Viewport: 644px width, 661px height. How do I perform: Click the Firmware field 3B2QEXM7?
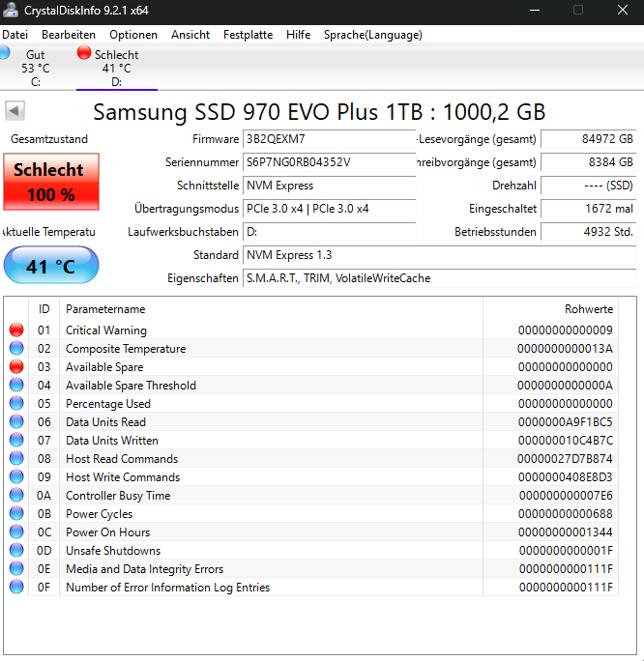coord(329,139)
